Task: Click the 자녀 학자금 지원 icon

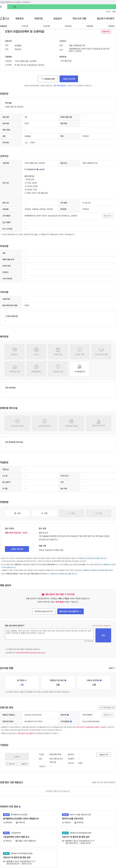Action: click(101, 351)
